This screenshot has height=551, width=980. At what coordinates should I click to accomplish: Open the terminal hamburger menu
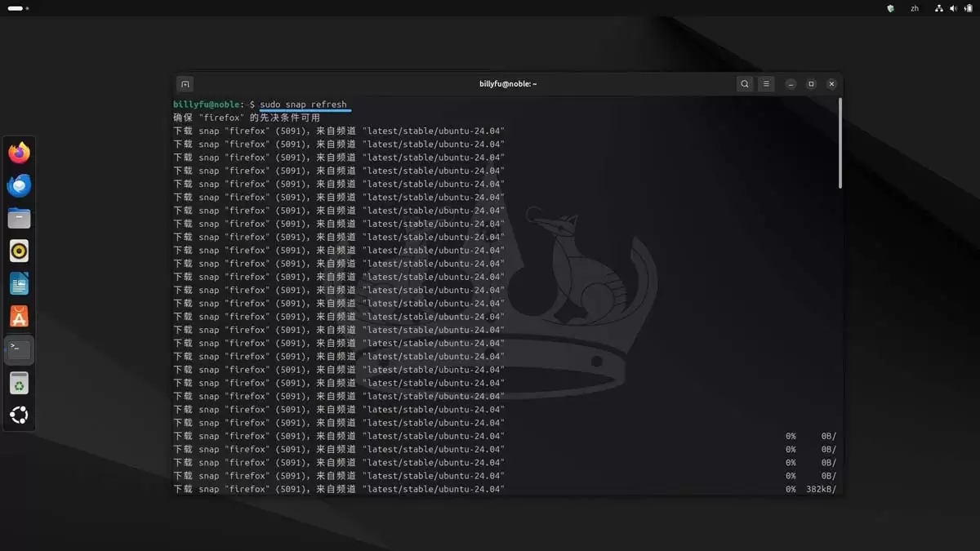click(766, 83)
